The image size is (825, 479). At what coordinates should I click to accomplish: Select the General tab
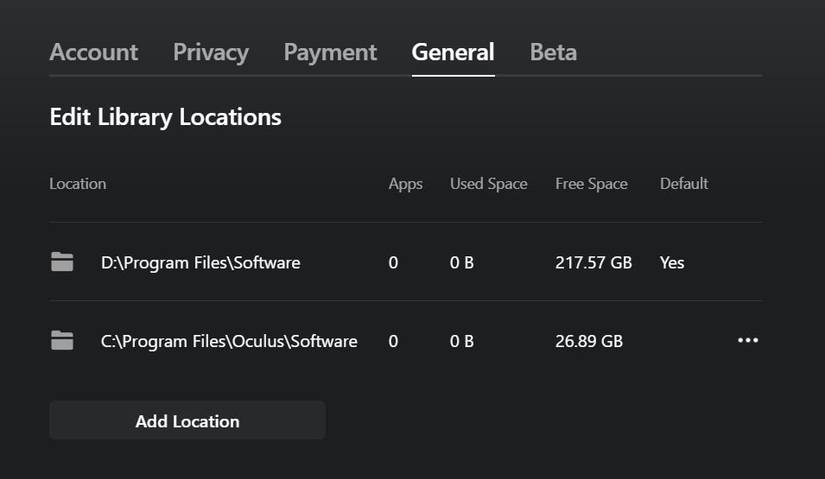pyautogui.click(x=453, y=52)
